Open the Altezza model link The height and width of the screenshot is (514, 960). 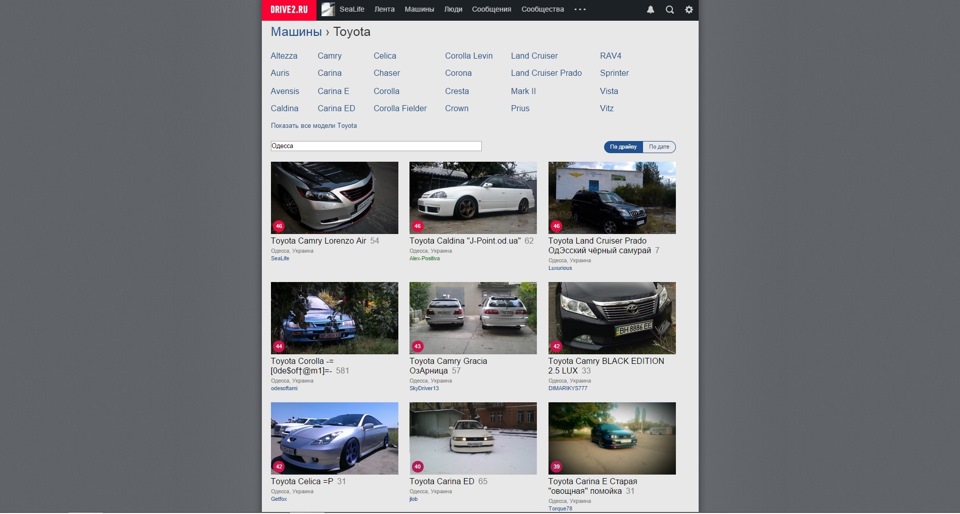pyautogui.click(x=284, y=56)
